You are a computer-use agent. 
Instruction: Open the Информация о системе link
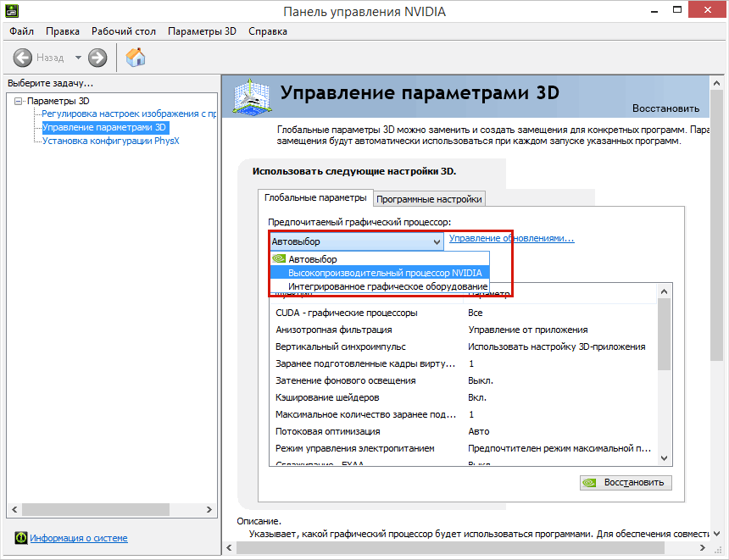pos(78,538)
